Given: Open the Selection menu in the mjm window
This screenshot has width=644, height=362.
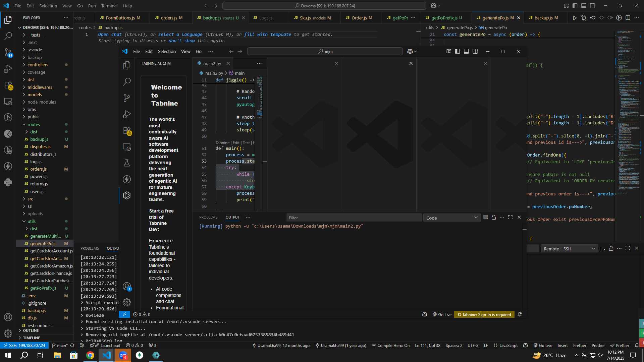Looking at the screenshot, I should coord(167,51).
